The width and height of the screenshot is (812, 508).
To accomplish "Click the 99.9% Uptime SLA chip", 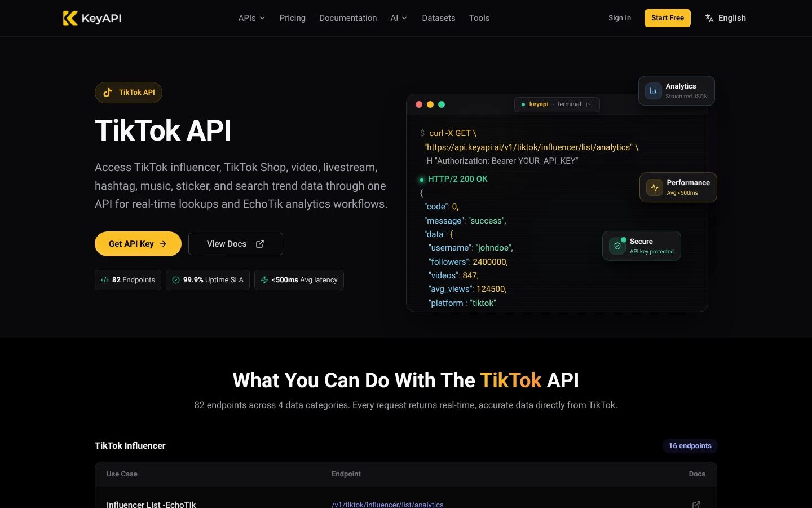I will click(208, 280).
